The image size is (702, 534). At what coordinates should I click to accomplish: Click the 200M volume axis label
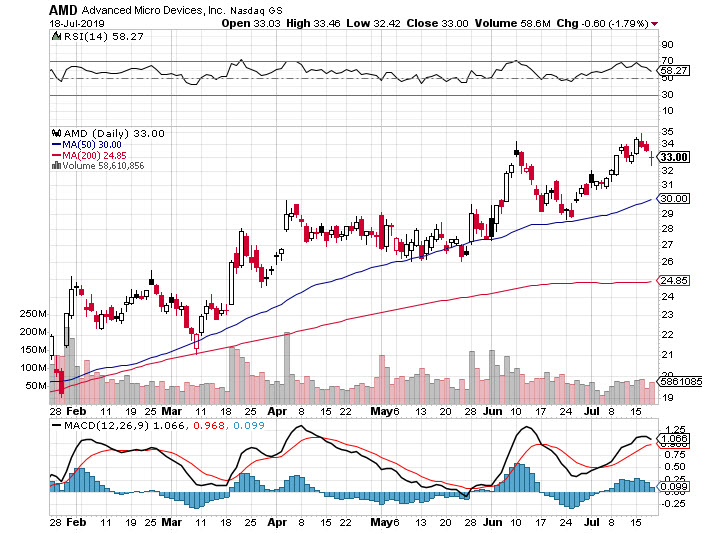[33, 332]
